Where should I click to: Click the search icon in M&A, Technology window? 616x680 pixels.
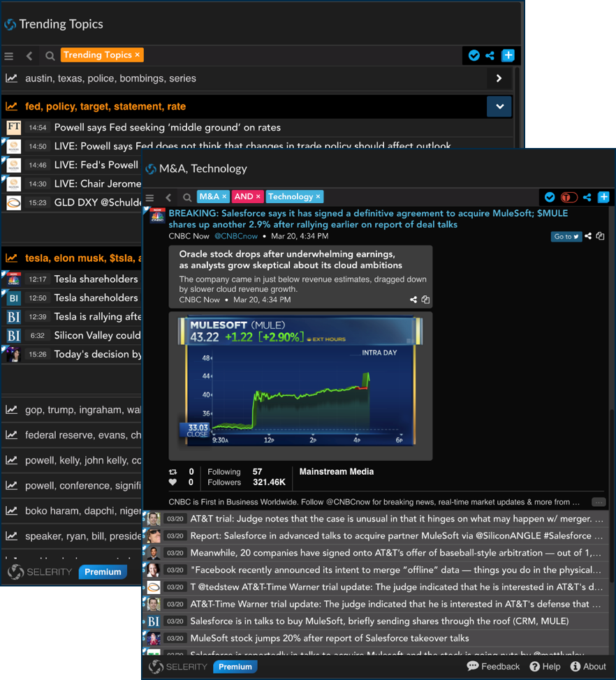pyautogui.click(x=187, y=198)
